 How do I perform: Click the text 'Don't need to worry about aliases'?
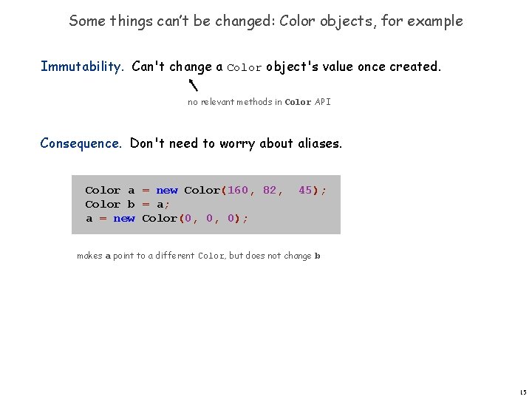(x=236, y=143)
